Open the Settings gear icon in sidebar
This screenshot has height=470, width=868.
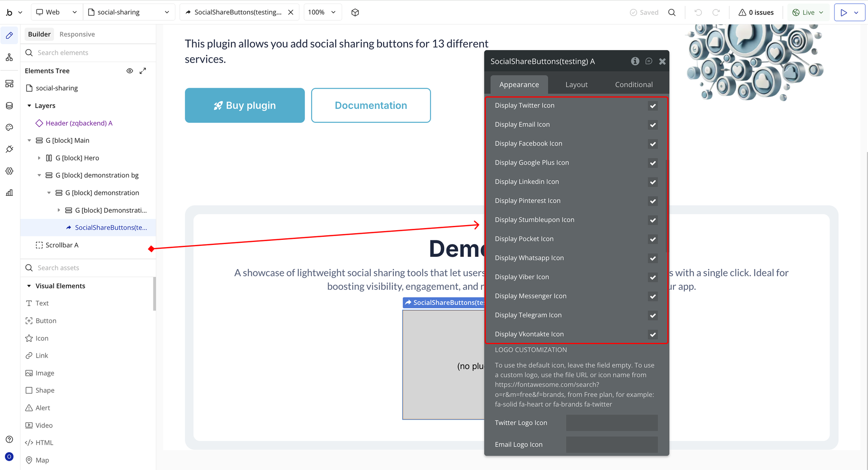click(9, 171)
